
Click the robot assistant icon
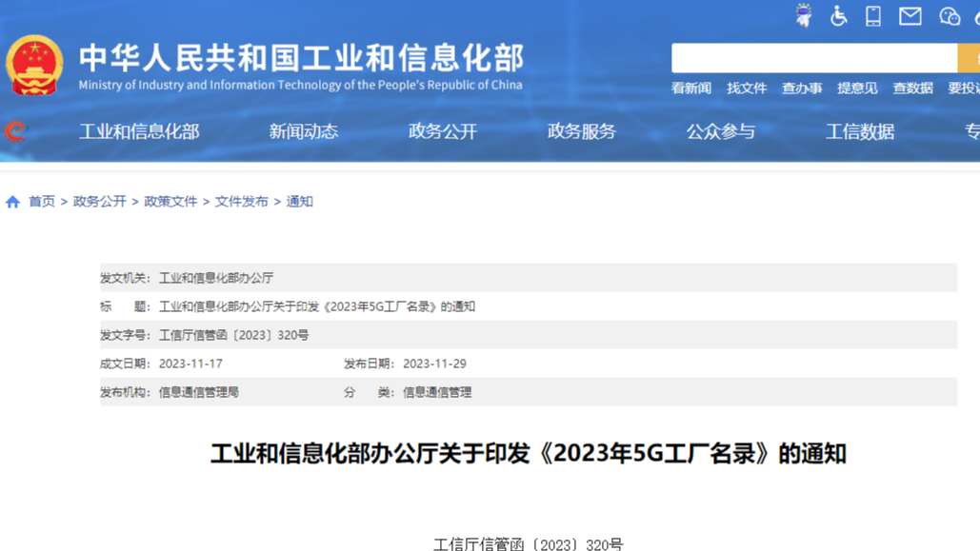point(804,16)
